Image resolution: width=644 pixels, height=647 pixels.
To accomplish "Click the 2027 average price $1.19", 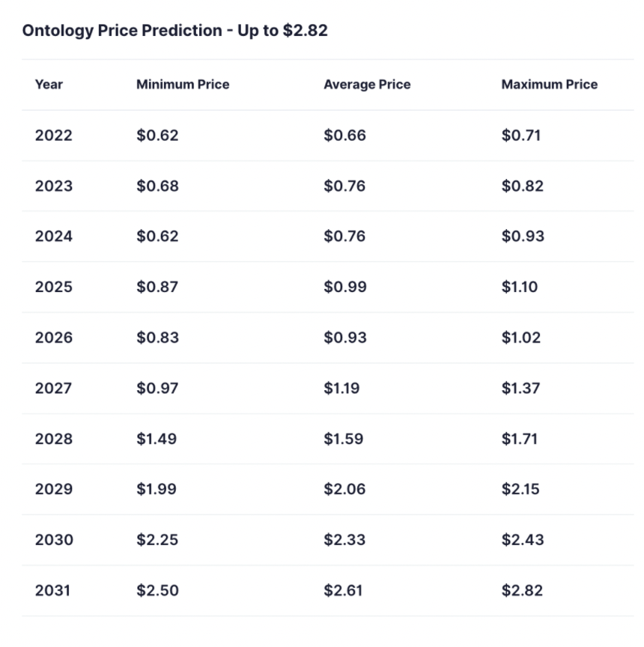I will click(x=341, y=388).
